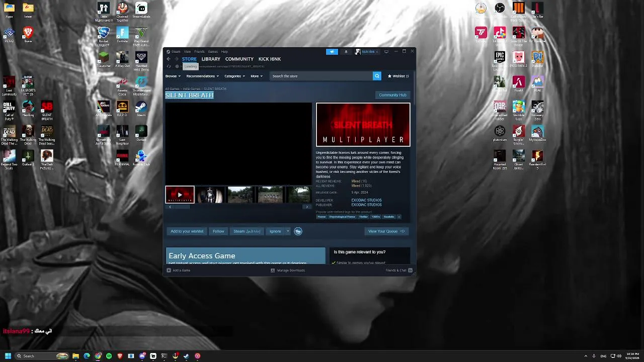Viewport: 644px width, 362px height.
Task: Move thumbnail strip back with left arrow
Action: coord(170,207)
